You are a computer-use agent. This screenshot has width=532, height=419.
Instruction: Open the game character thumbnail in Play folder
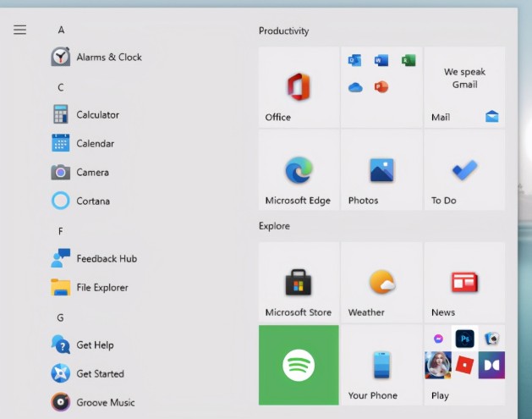point(438,366)
